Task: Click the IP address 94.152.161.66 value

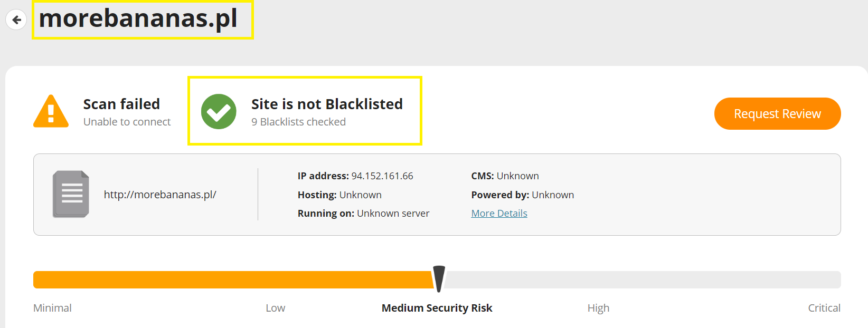Action: (x=382, y=176)
